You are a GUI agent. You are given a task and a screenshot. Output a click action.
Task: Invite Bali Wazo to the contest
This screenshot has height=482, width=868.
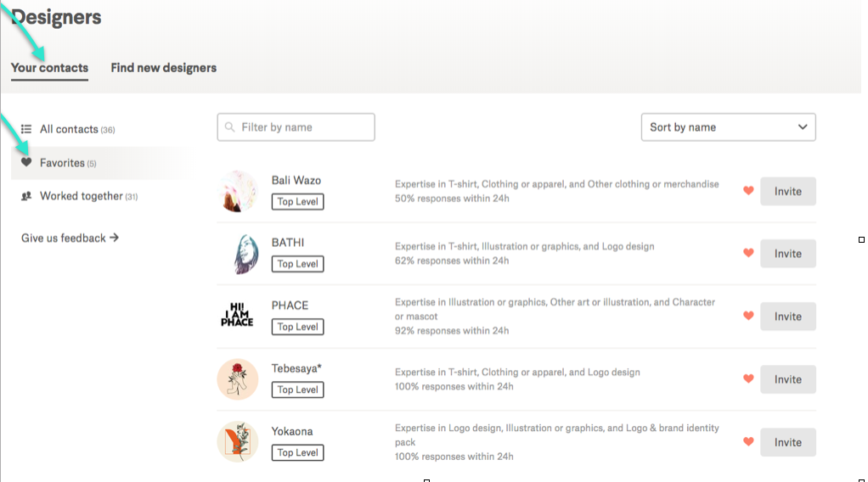tap(787, 191)
